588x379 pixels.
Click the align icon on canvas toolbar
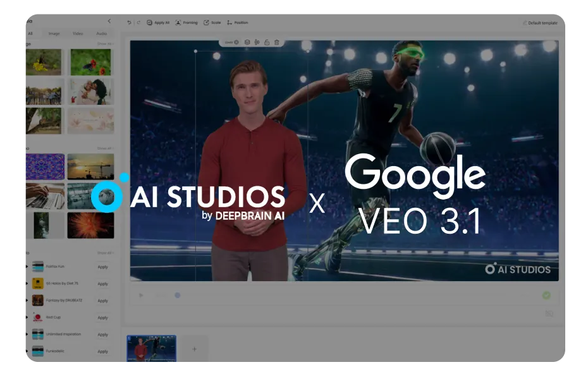(x=257, y=42)
